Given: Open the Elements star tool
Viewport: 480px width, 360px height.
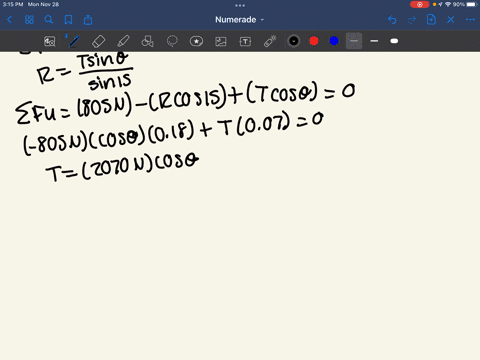Looking at the screenshot, I should tap(196, 41).
